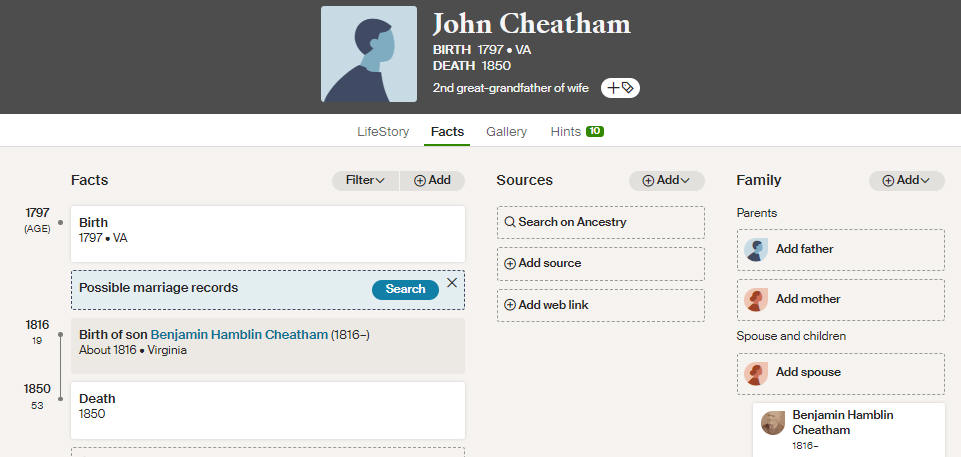This screenshot has width=961, height=457.
Task: Follow the Benjamin Hamblin Cheatham son link
Action: pos(239,335)
